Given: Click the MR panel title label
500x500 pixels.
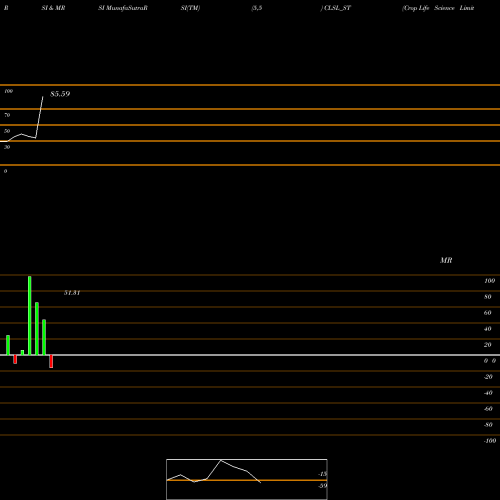Looking at the screenshot, I should tap(446, 260).
